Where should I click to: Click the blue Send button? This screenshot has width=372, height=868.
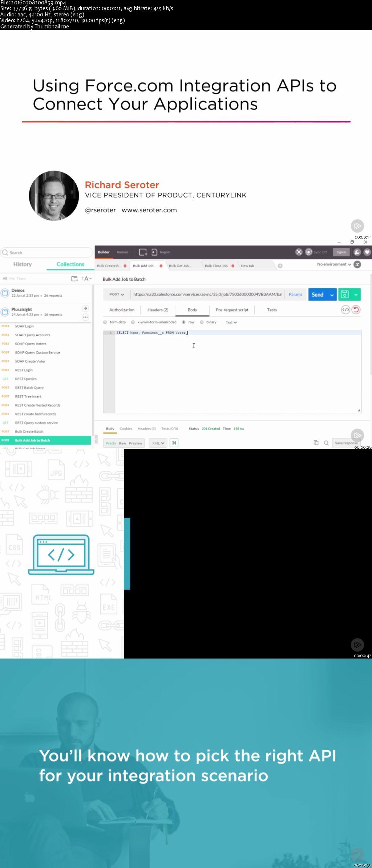pos(318,295)
